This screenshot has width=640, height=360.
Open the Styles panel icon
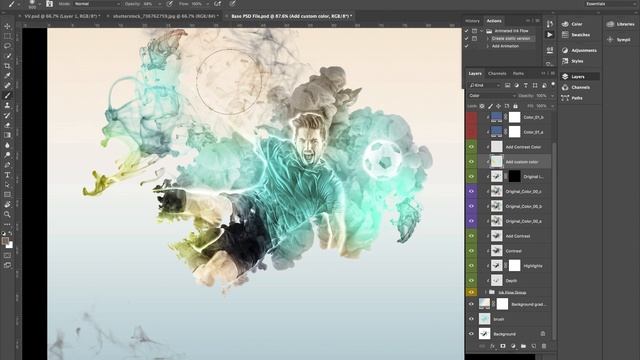click(565, 61)
